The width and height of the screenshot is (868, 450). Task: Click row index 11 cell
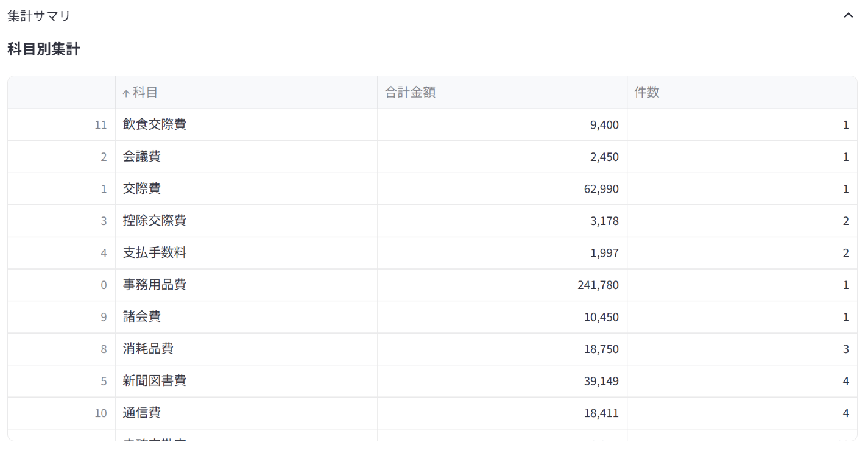62,125
